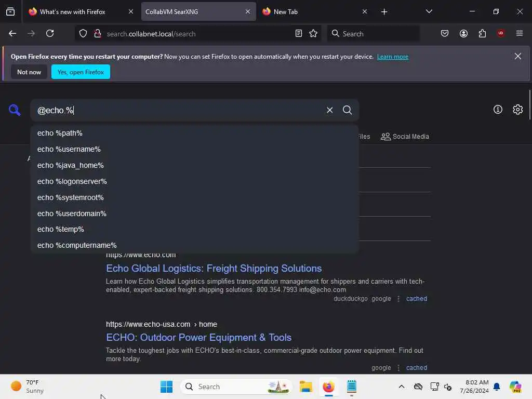The image size is (532, 399).
Task: Go back to previous page
Action: (x=12, y=33)
